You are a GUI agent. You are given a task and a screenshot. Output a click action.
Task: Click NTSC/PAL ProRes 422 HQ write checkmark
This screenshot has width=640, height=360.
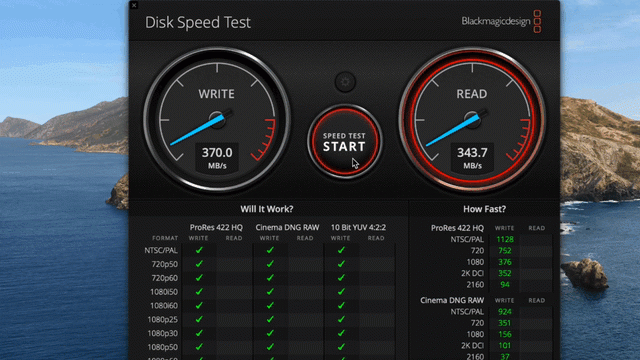tap(199, 250)
